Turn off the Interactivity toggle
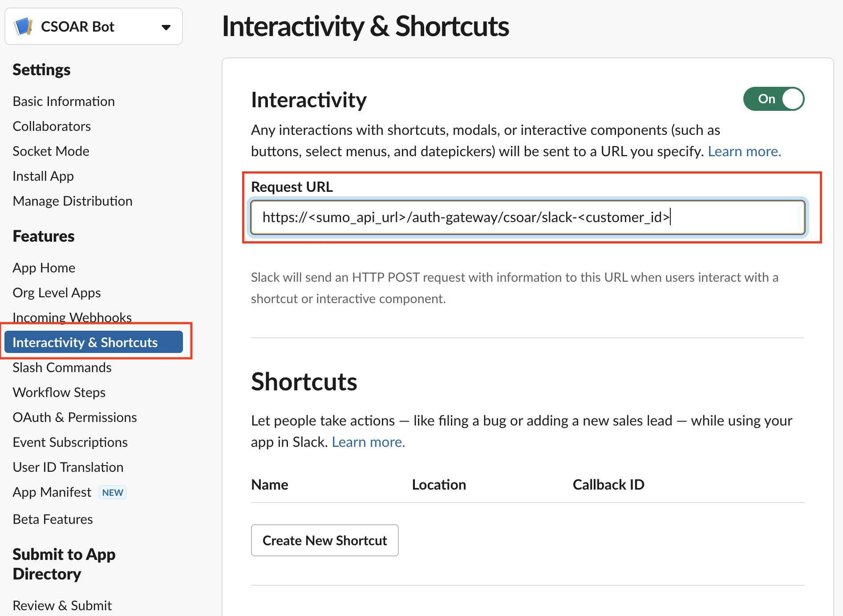 click(x=774, y=99)
